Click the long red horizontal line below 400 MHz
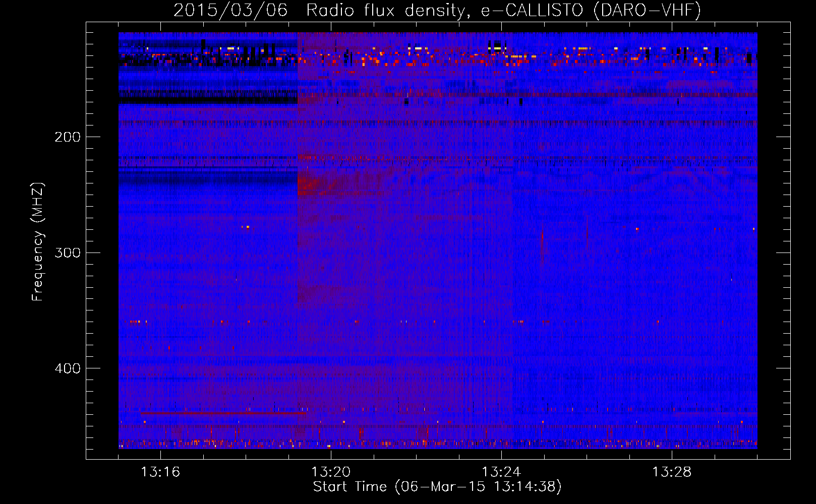816x504 pixels. (224, 413)
